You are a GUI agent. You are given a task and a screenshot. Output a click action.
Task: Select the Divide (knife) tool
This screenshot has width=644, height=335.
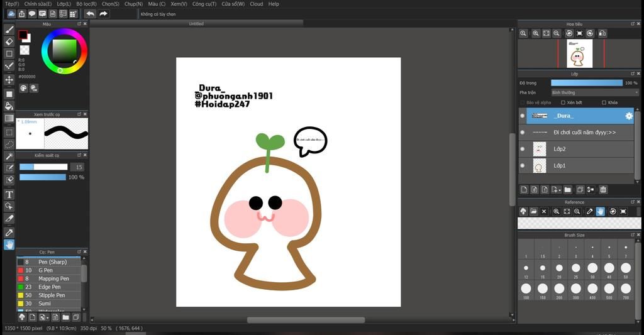(9, 218)
